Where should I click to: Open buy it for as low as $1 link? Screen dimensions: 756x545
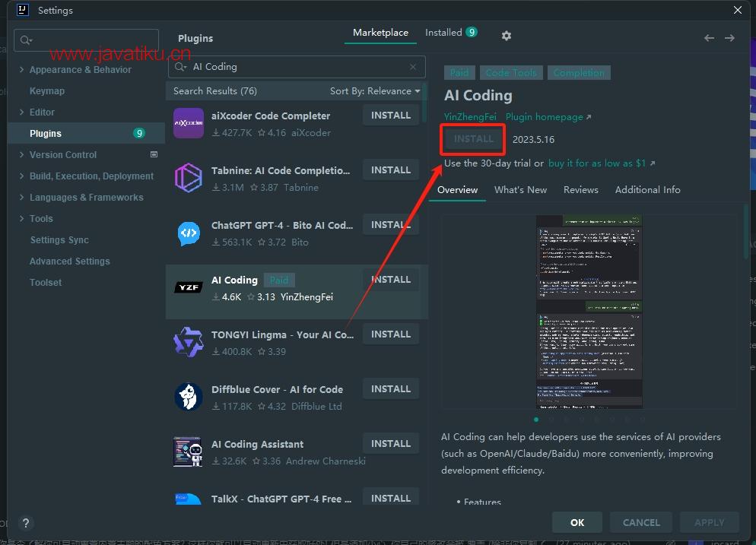602,163
